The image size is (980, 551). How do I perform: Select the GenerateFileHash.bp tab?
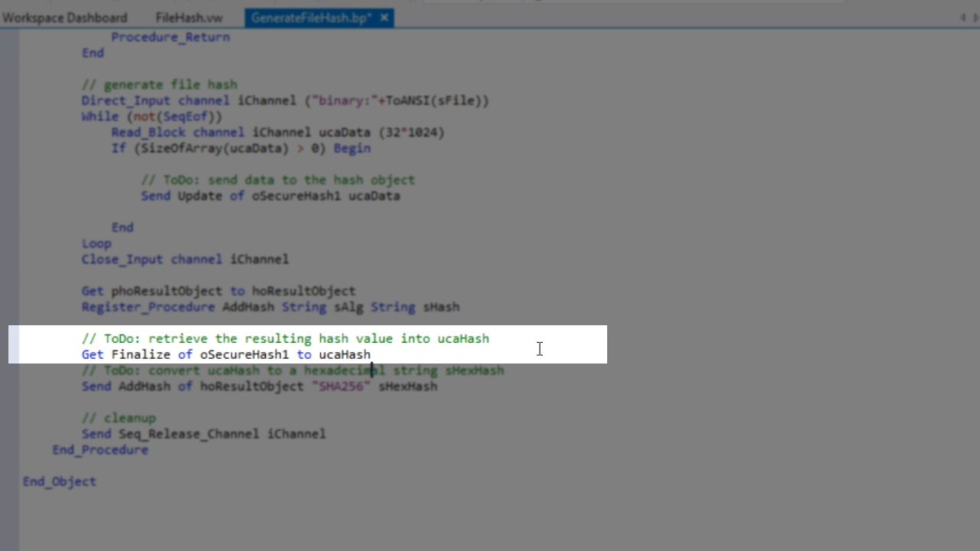310,18
